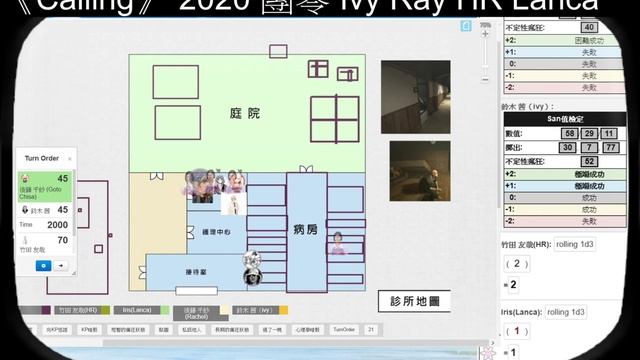Click the 護理中心 nursing center label
The width and height of the screenshot is (640, 360).
(x=216, y=232)
